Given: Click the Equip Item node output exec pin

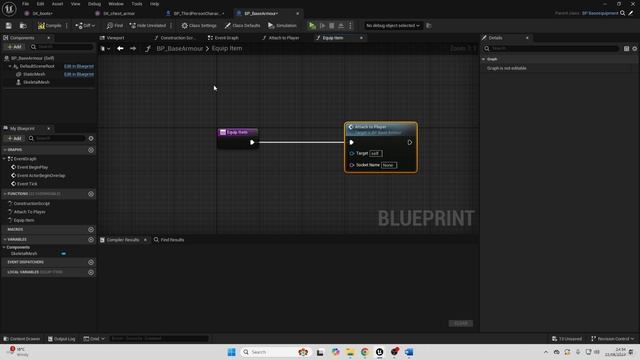Looking at the screenshot, I should tap(252, 142).
